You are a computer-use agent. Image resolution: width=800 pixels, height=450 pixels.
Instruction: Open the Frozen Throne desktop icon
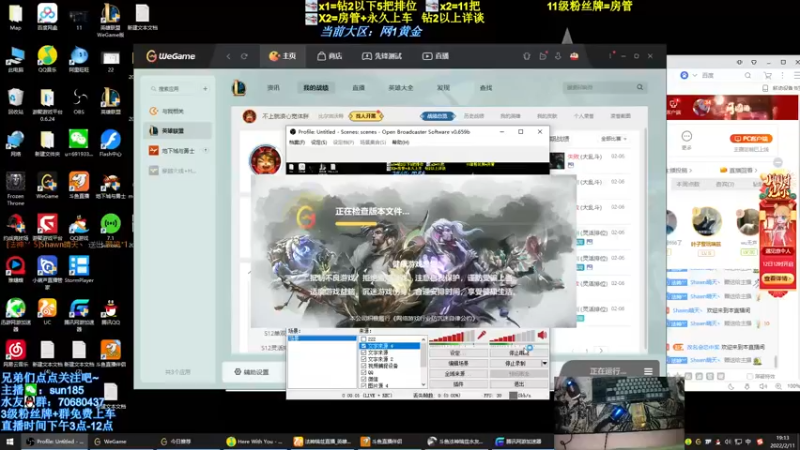[x=15, y=188]
